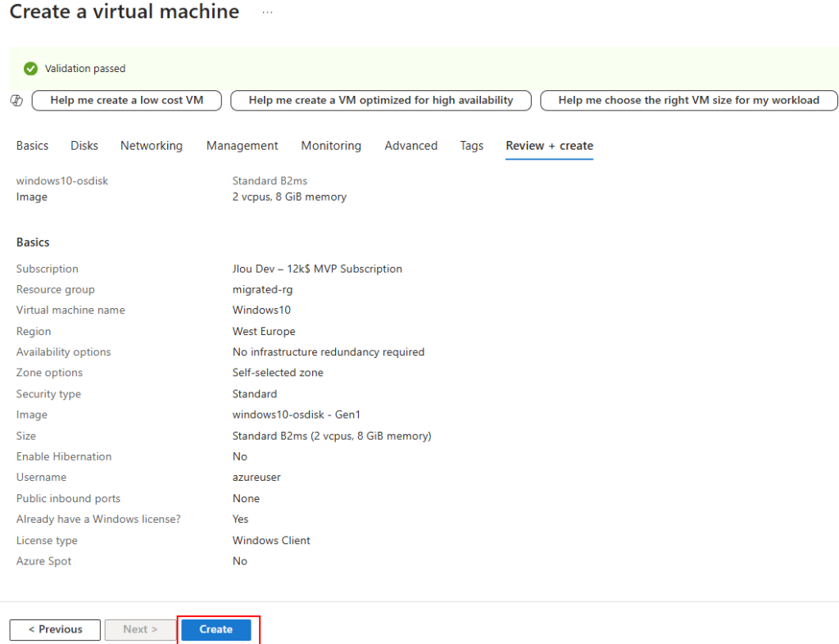The image size is (839, 644).
Task: Click the 'Zone options' label
Action: 49,373
